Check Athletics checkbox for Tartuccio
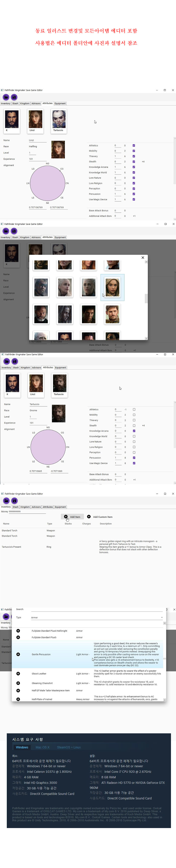This screenshot has height=868, width=176. pyautogui.click(x=134, y=410)
